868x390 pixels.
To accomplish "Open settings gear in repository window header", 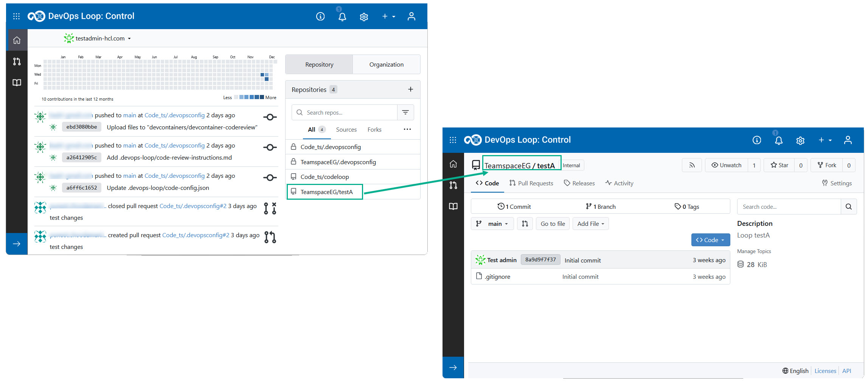I will 800,141.
